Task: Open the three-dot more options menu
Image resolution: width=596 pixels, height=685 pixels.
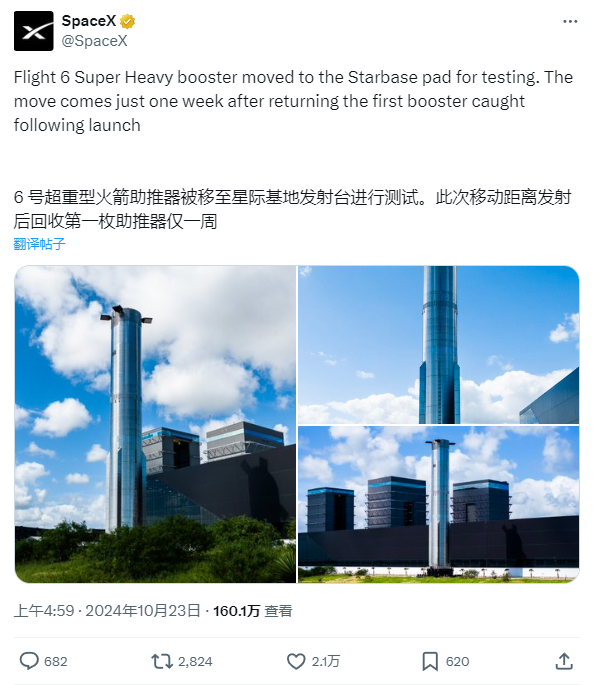Action: [570, 21]
